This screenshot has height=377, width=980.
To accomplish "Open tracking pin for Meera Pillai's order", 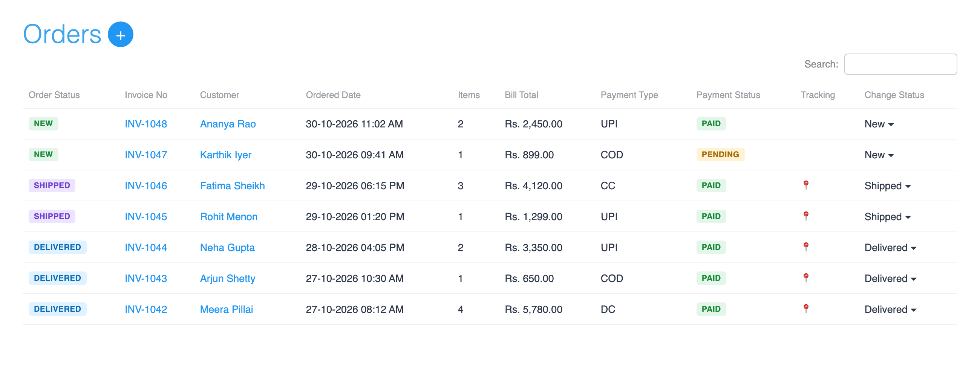I will [806, 309].
